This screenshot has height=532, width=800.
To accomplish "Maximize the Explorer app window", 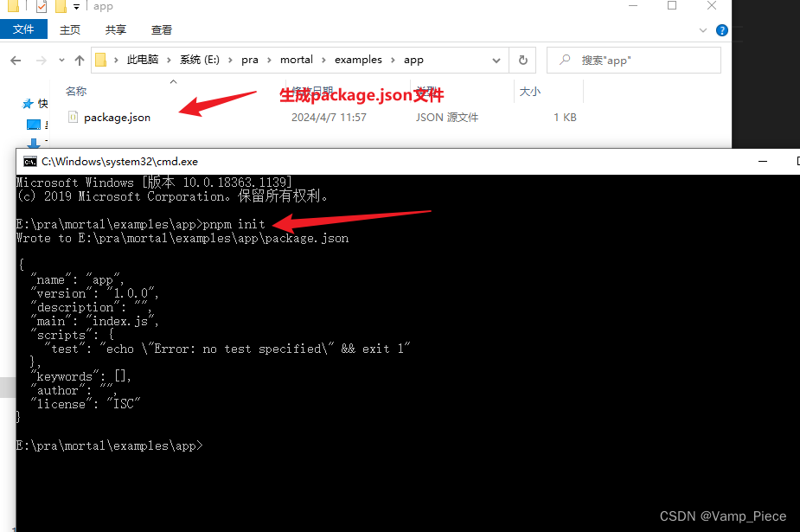I will click(x=672, y=5).
